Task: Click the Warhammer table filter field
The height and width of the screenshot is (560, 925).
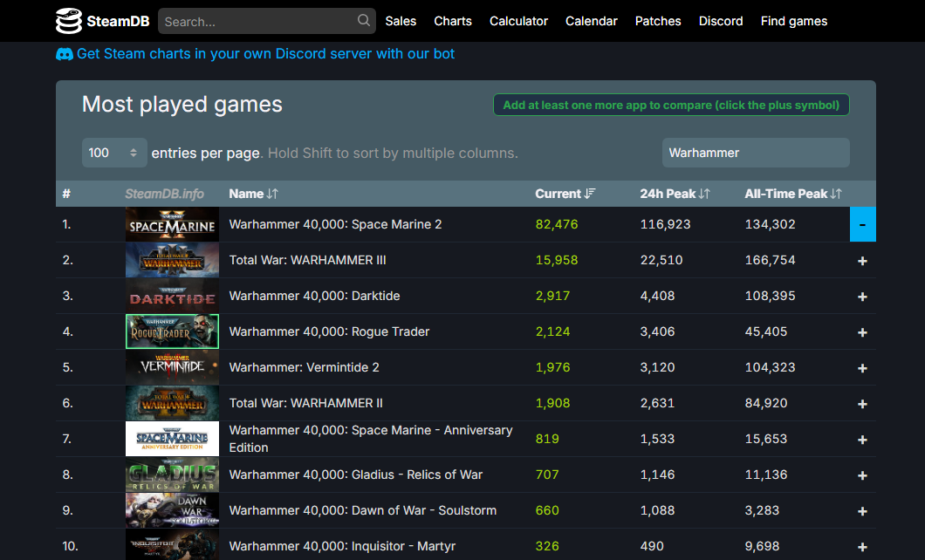Action: [x=756, y=153]
